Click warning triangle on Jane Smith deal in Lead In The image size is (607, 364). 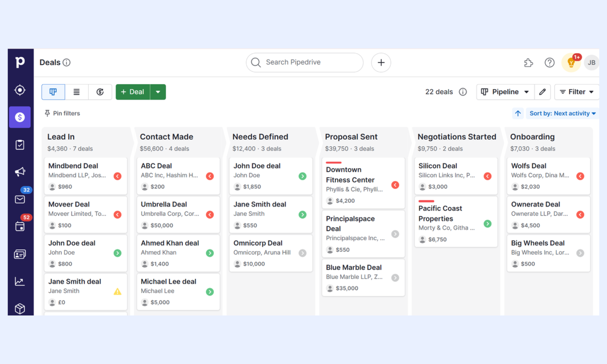click(x=117, y=292)
